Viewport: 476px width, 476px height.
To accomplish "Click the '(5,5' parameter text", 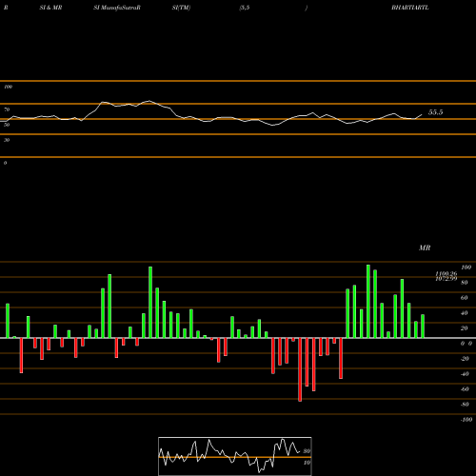I will (245, 8).
